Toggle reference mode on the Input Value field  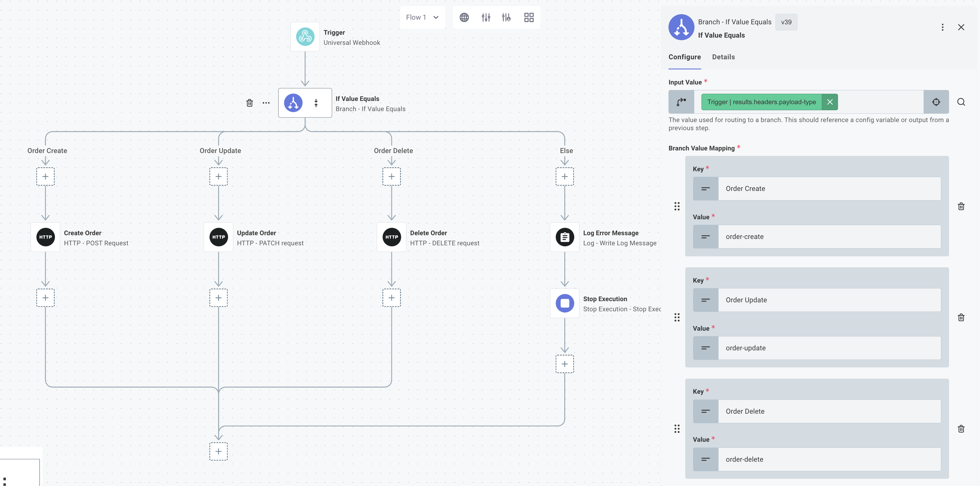(x=681, y=102)
